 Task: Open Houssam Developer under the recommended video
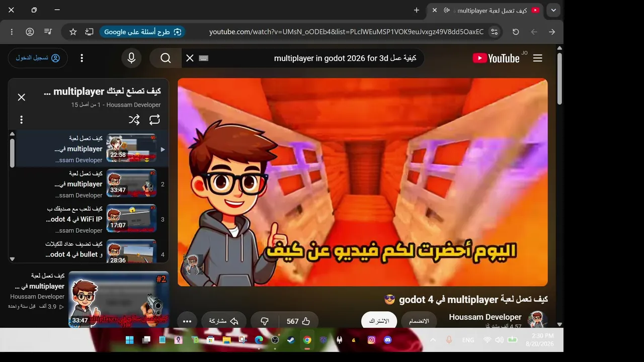(37, 297)
